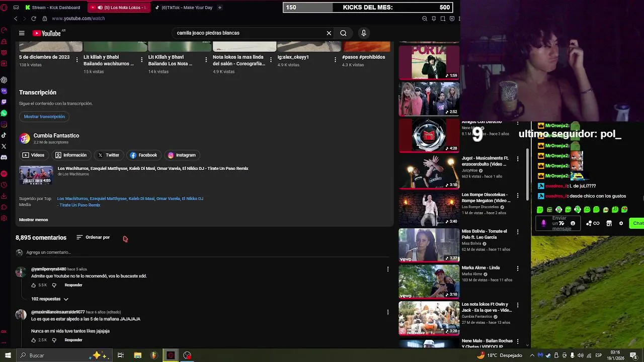Expand the 102 respuestas thread

(49, 299)
